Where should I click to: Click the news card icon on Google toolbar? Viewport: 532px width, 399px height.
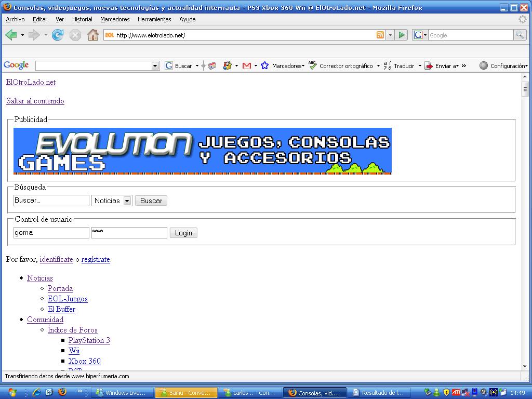(212, 66)
